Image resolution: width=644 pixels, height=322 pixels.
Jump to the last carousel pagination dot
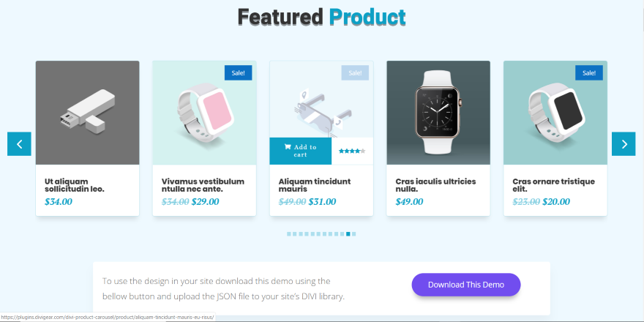coord(354,234)
